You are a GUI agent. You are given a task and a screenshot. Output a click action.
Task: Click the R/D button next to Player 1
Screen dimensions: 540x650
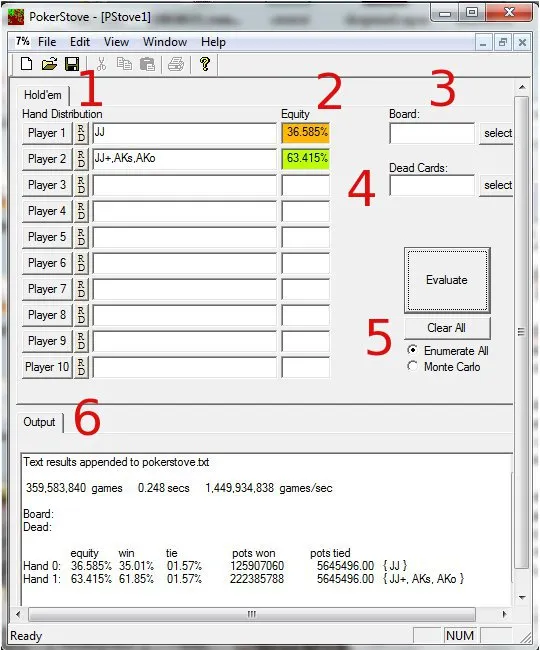click(81, 133)
